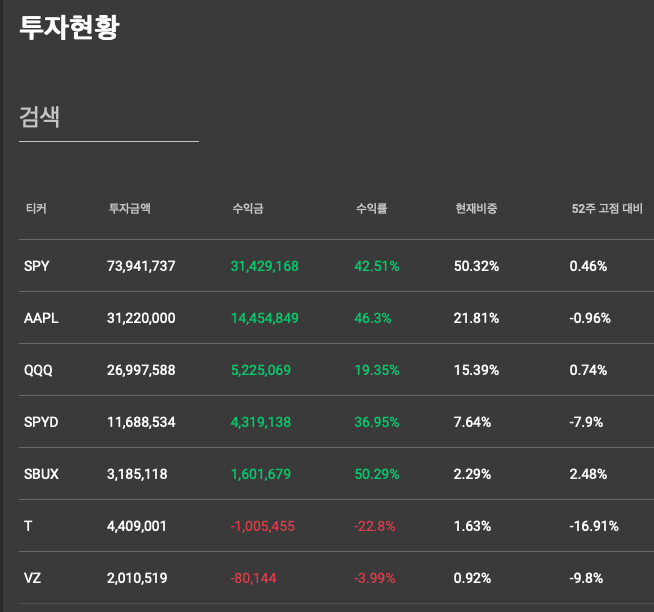Click the 31,220,000 investment amount
The height and width of the screenshot is (612, 654).
pos(141,318)
